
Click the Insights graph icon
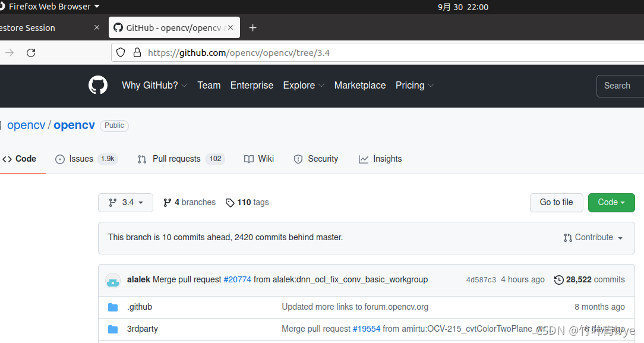pos(364,159)
